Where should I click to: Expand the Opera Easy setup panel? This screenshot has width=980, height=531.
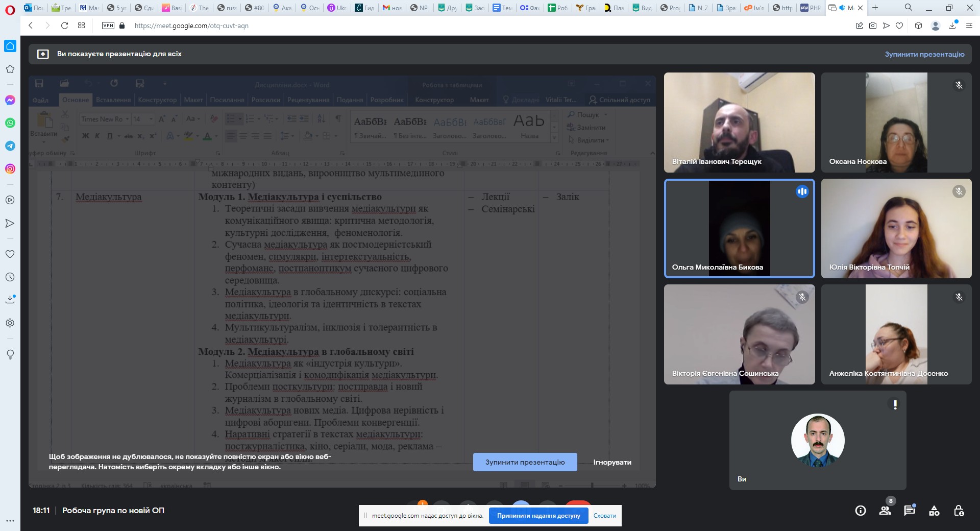969,26
